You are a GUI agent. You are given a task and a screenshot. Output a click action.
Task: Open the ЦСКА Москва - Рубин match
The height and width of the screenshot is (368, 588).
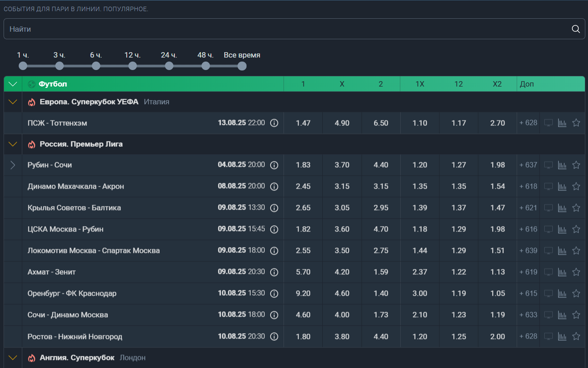point(66,229)
